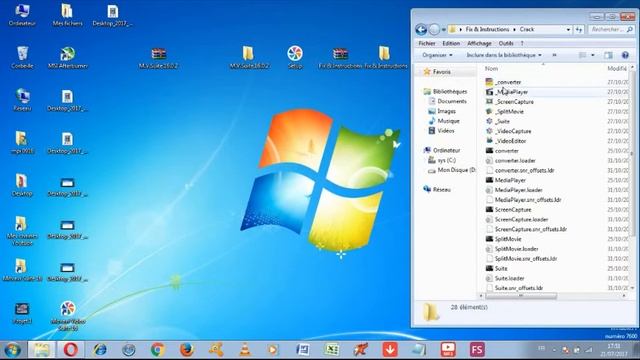Select the Mes fichiers desktop folder
This screenshot has width=640, height=360.
[67, 15]
